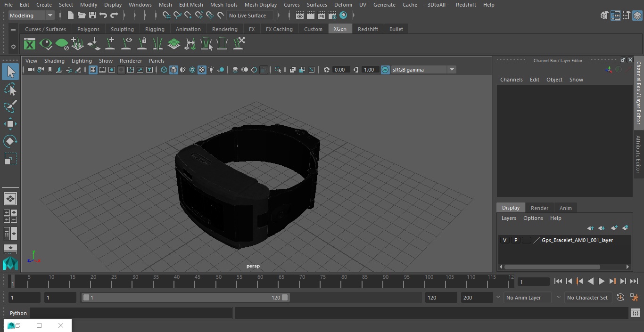This screenshot has height=332, width=644.
Task: Open a scene with the folder icon
Action: point(81,16)
